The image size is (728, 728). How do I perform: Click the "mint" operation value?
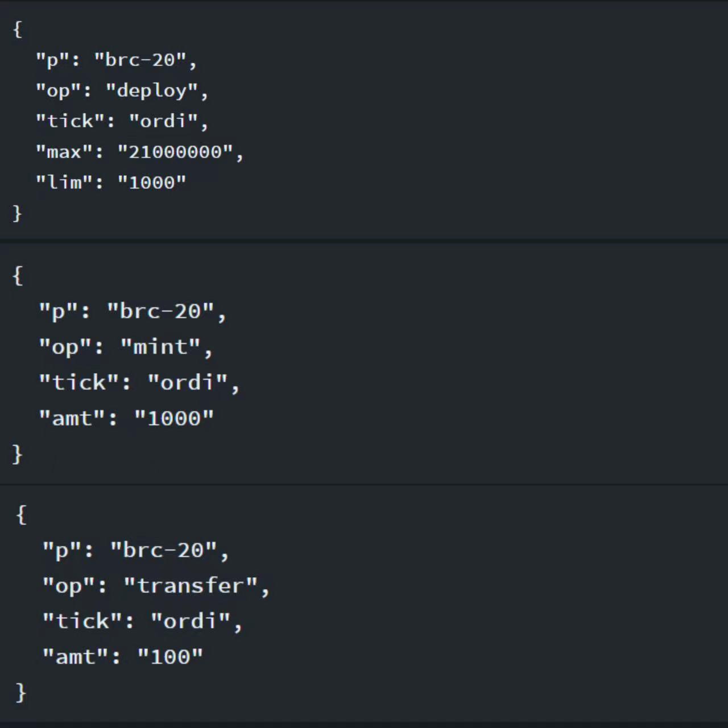pyautogui.click(x=160, y=346)
